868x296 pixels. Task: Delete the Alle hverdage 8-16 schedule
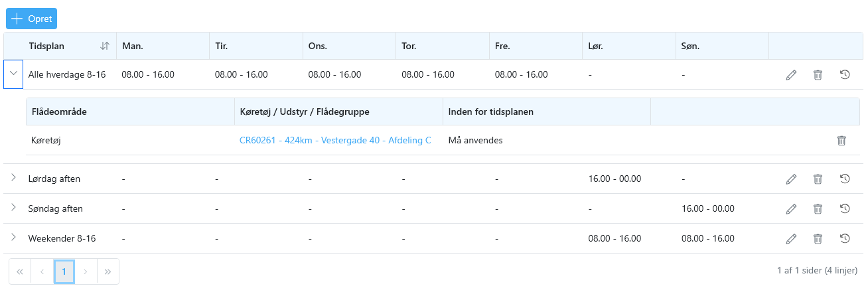coord(818,75)
